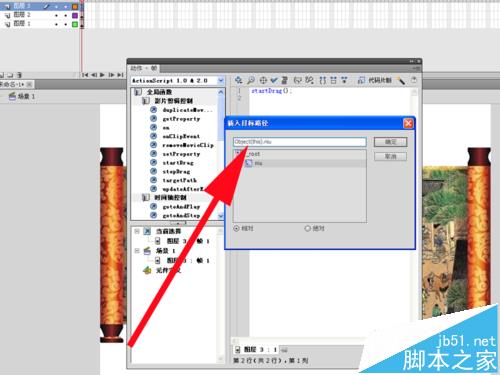
Task: Collapse the 时间轴控制 folder
Action: (x=146, y=198)
